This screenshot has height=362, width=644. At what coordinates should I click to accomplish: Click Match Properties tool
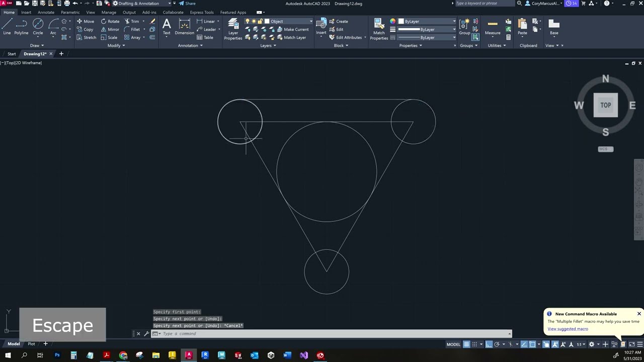pos(379,29)
